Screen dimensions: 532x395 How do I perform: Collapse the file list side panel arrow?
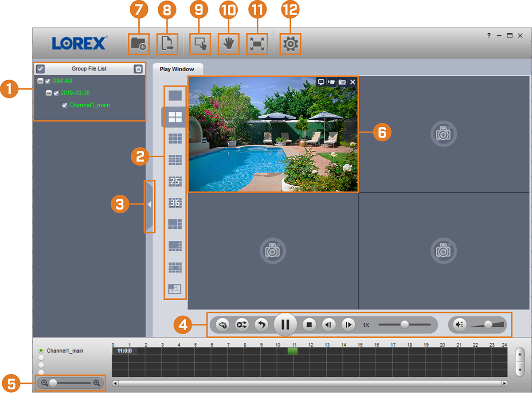click(x=149, y=204)
